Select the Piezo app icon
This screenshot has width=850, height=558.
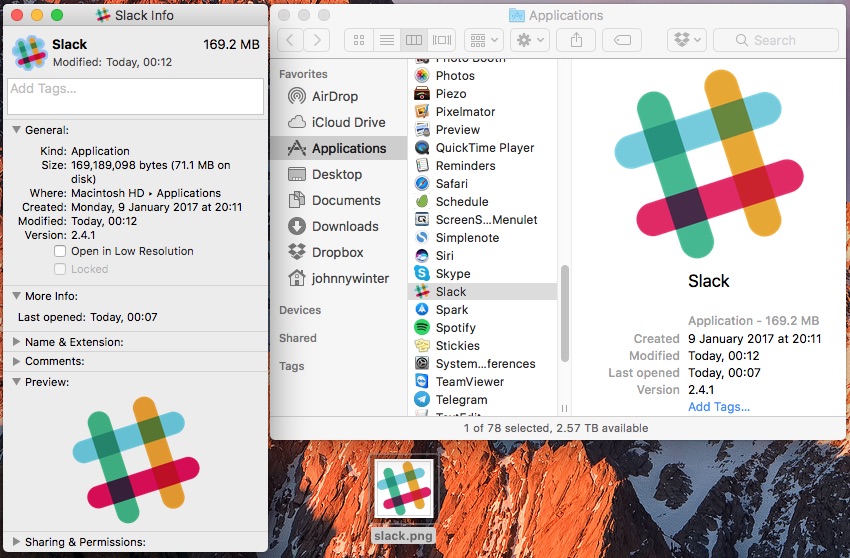coord(422,93)
